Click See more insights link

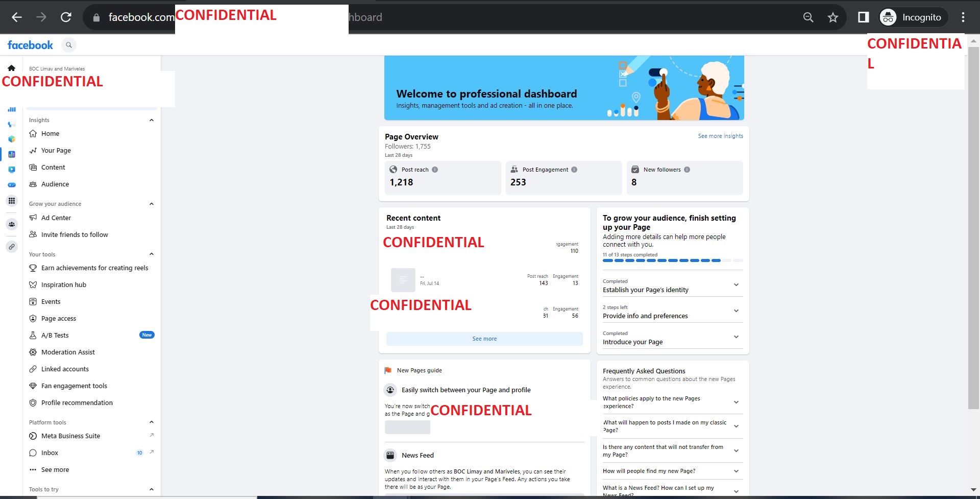720,136
